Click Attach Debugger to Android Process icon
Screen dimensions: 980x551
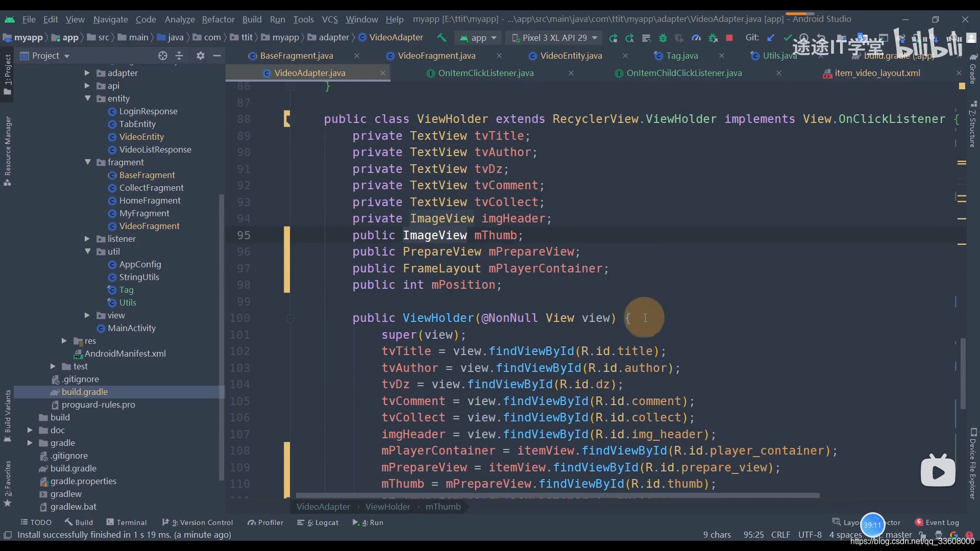[713, 38]
